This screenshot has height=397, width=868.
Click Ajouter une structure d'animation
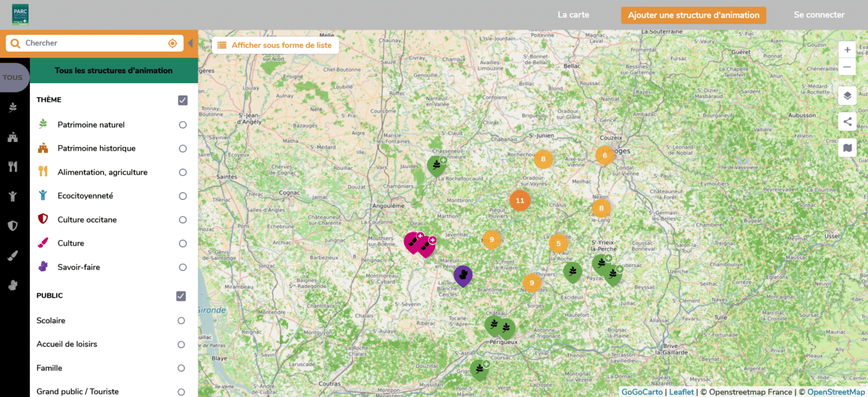tap(694, 16)
